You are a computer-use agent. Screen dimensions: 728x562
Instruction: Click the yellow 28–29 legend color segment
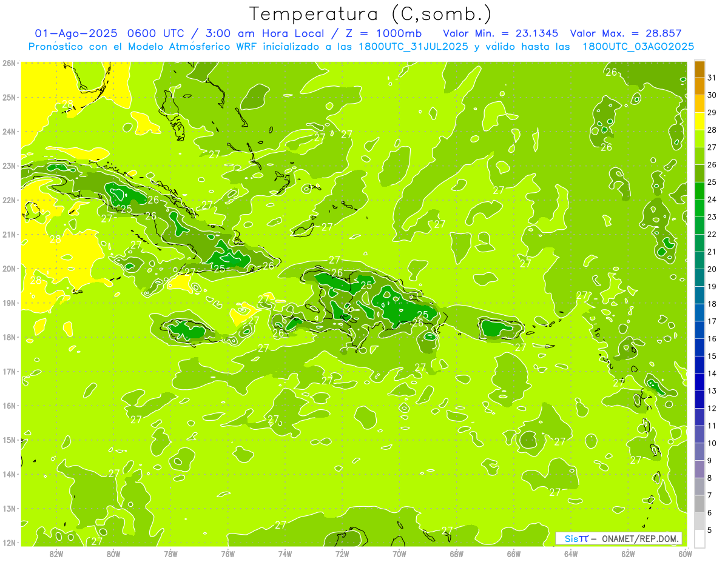[699, 121]
